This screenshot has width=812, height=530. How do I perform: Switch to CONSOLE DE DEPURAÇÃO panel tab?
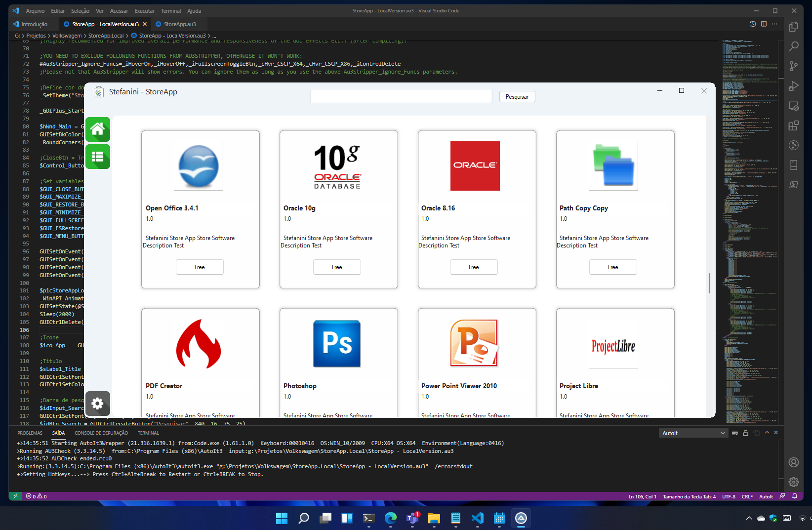click(x=101, y=433)
